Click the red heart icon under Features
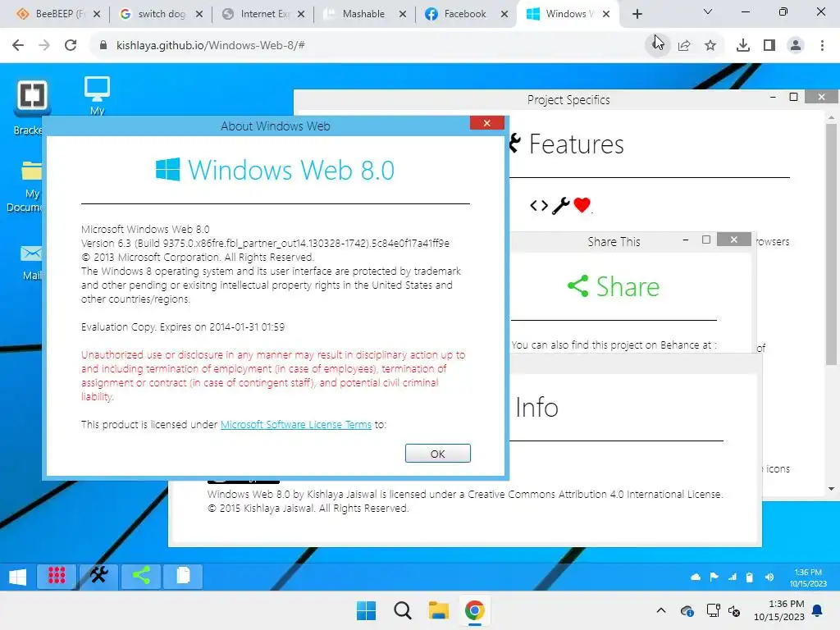The width and height of the screenshot is (840, 630). 582,204
